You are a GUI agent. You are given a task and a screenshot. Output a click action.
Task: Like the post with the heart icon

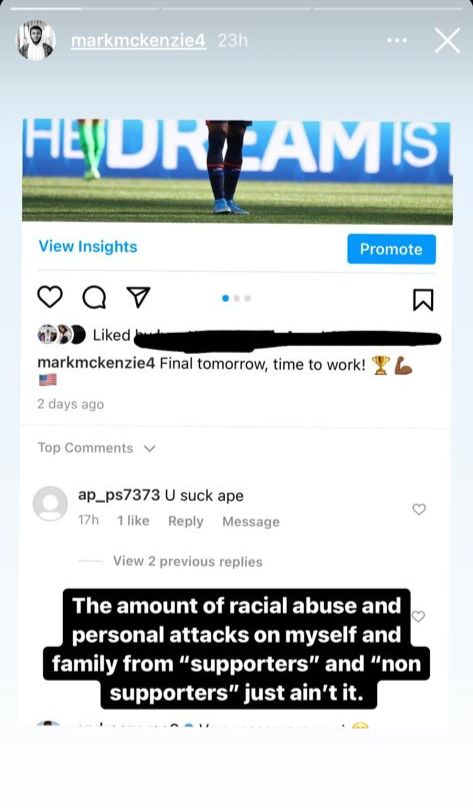point(50,297)
